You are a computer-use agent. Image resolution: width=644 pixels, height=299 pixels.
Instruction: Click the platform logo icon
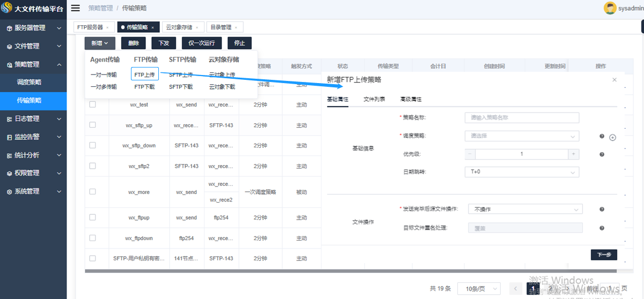[x=6, y=9]
